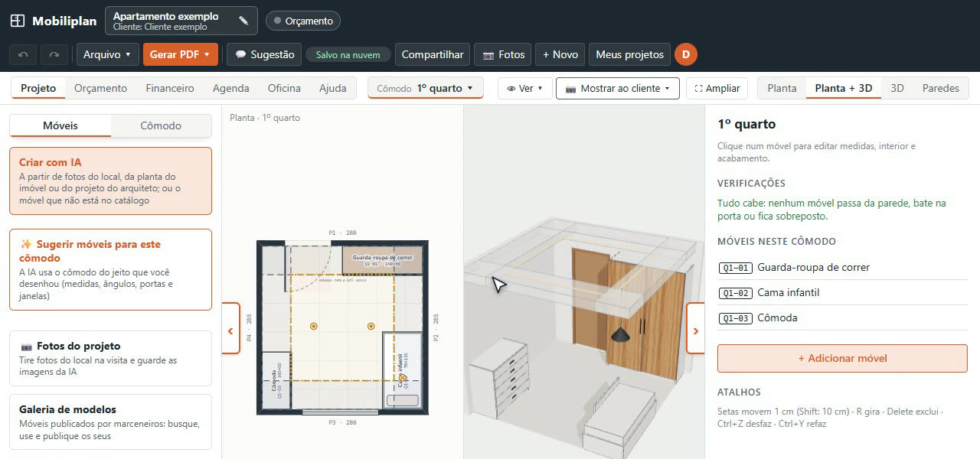Viewport: 980px width, 459px height.
Task: Select the right ceiling light in plan
Action: 371,326
